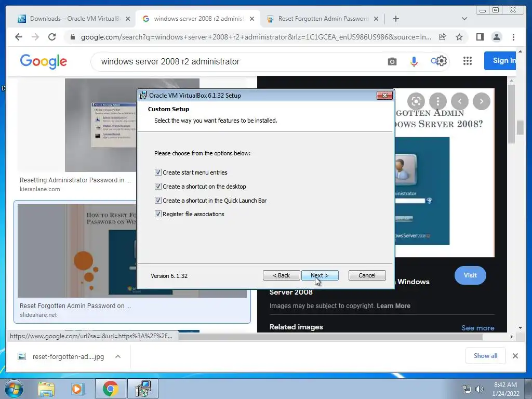532x399 pixels.
Task: Expand Chrome tab search dropdown
Action: [x=464, y=19]
